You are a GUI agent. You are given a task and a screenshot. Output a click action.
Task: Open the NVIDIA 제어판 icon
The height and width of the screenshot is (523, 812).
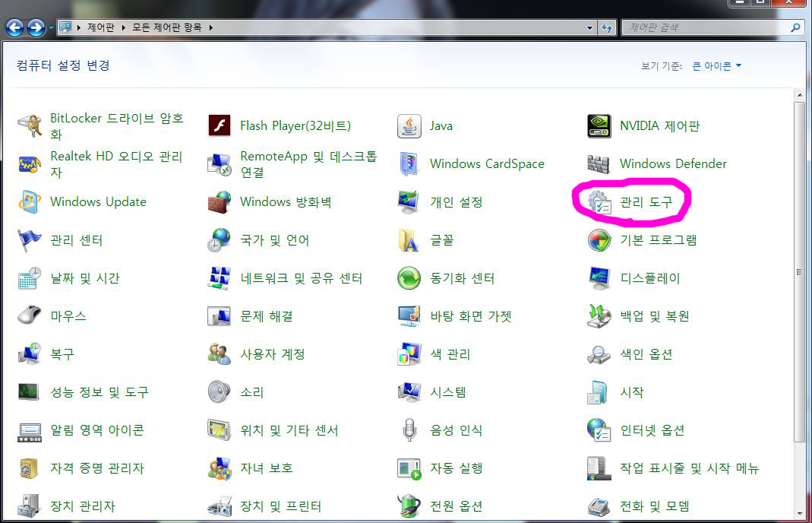599,126
